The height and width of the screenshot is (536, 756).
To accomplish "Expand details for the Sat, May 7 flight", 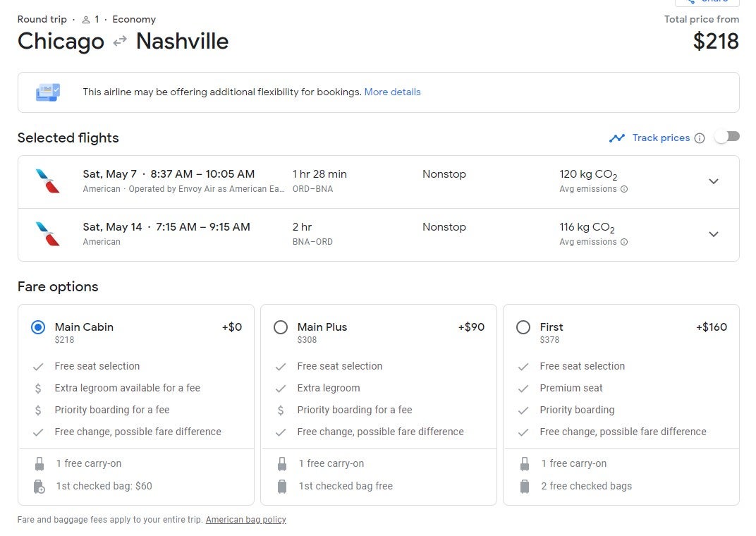I will 714,181.
